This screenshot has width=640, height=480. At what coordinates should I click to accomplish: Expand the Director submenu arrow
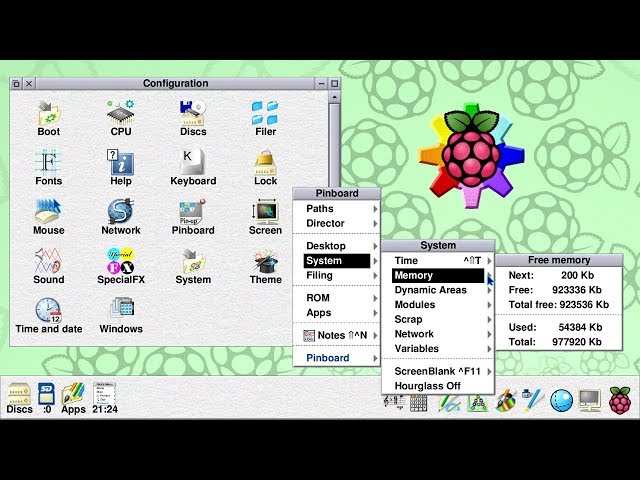pos(375,224)
